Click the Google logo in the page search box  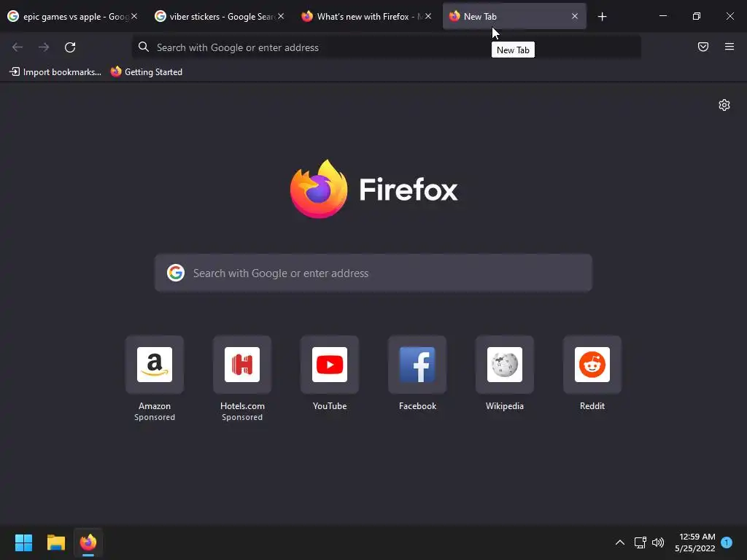tap(176, 273)
